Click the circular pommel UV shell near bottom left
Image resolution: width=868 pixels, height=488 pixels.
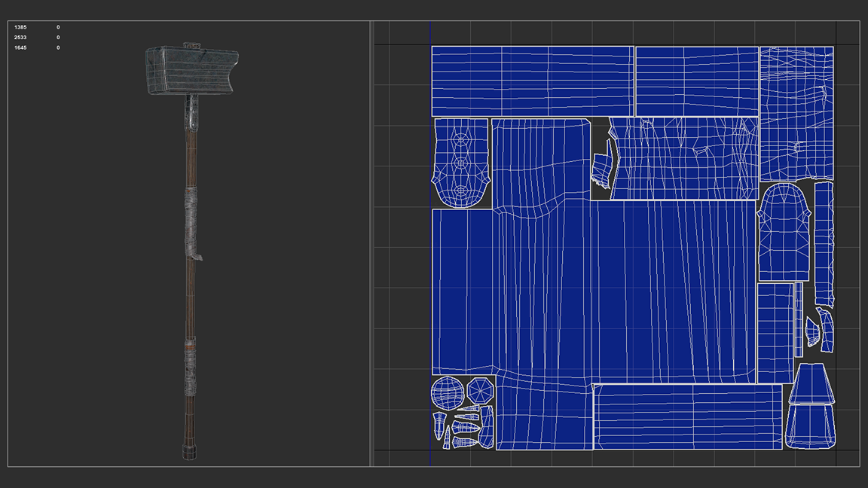[446, 393]
